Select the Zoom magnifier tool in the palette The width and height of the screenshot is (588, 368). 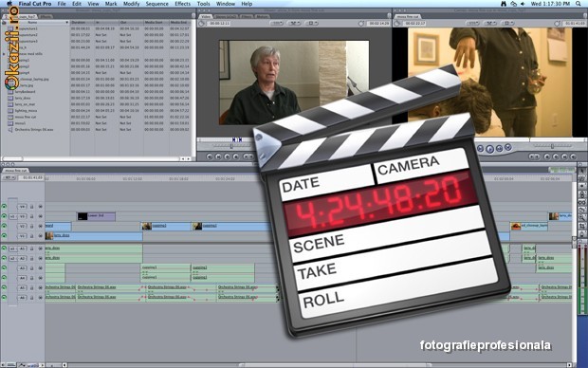[581, 218]
